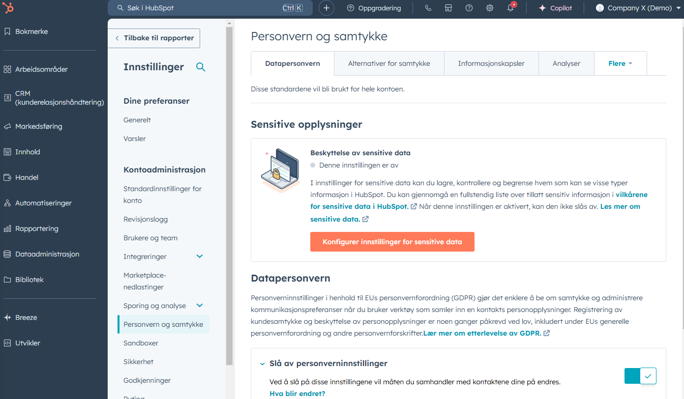The width and height of the screenshot is (684, 399).
Task: Open Brukere og team settings
Action: (x=150, y=238)
